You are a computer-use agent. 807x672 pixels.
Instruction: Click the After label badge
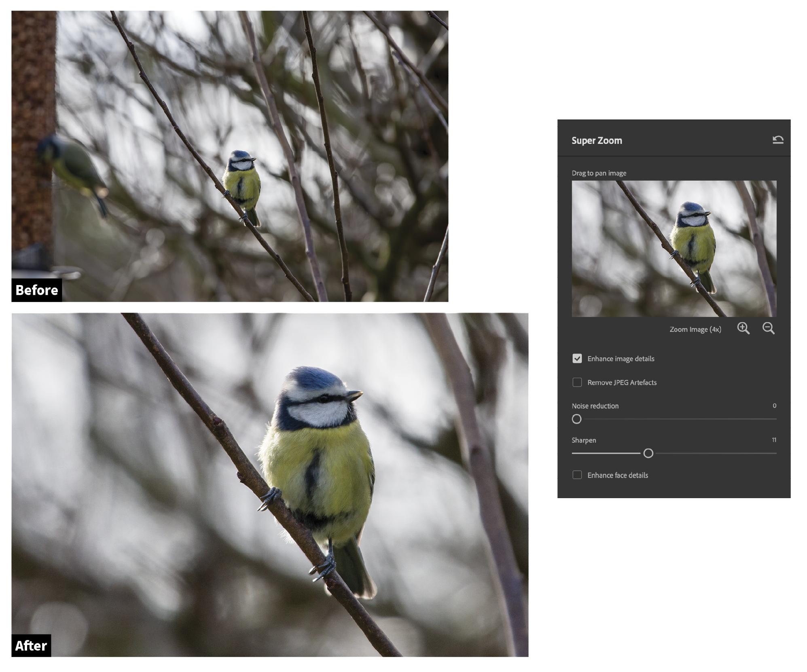(31, 645)
